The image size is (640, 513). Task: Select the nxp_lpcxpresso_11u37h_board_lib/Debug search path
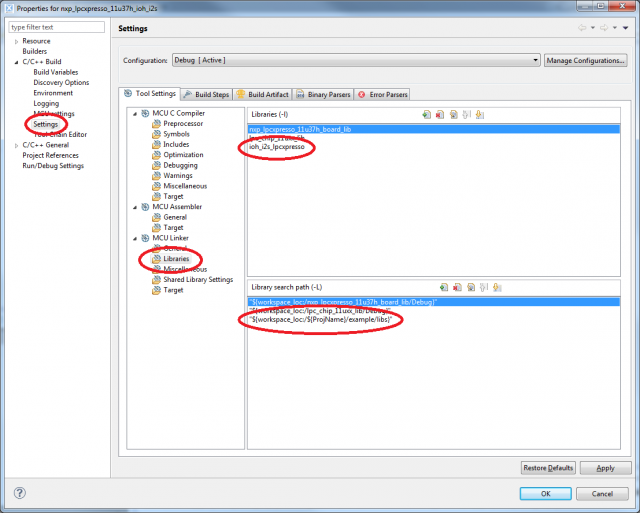pyautogui.click(x=434, y=302)
